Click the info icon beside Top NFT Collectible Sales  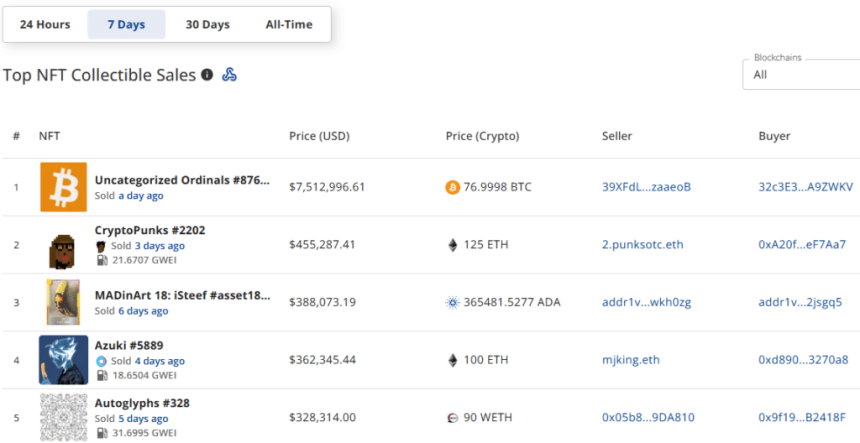pos(207,75)
